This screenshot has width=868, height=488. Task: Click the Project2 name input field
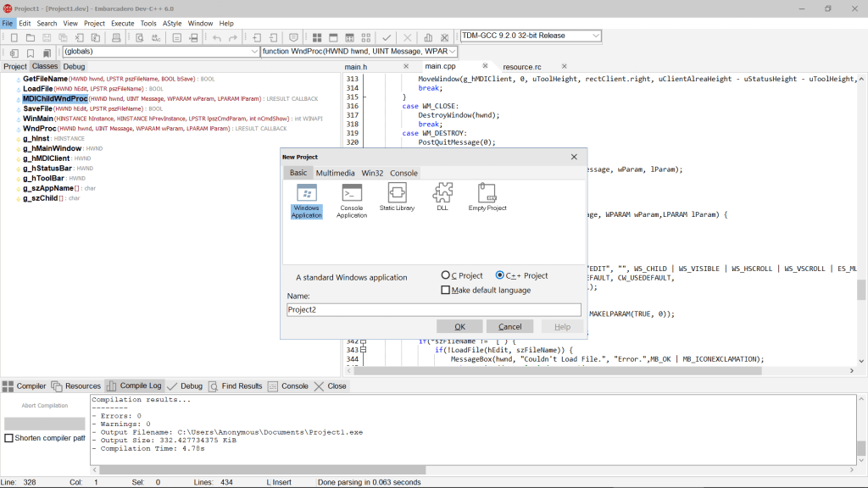pyautogui.click(x=432, y=310)
